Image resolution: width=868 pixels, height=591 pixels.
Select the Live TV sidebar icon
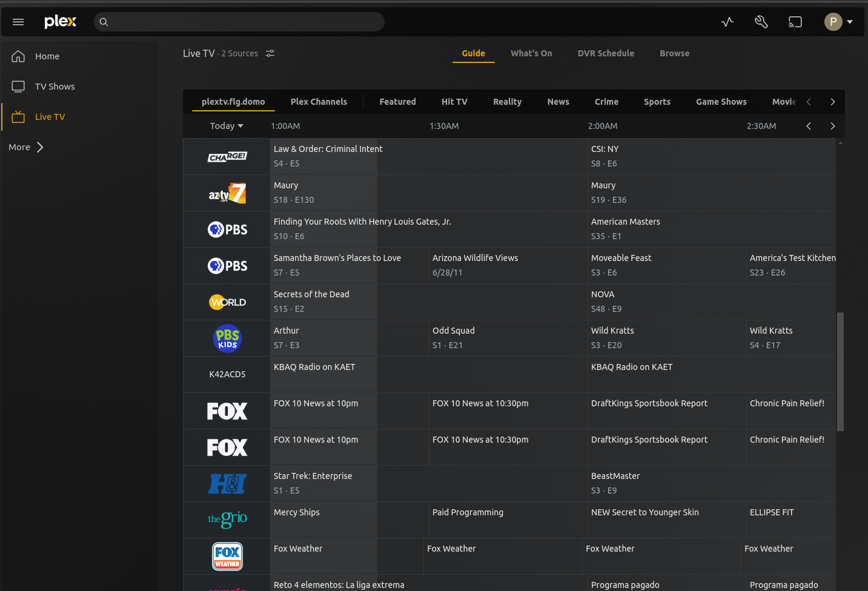[x=18, y=116]
